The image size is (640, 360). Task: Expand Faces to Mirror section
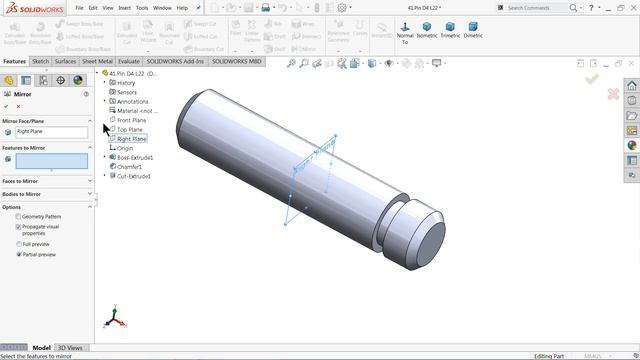pyautogui.click(x=90, y=181)
